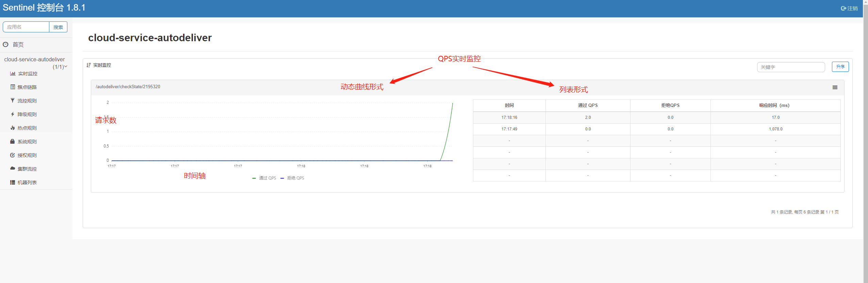Collapse the cloud-service-autodeliver app chevron
The height and width of the screenshot is (283, 868).
coord(66,67)
